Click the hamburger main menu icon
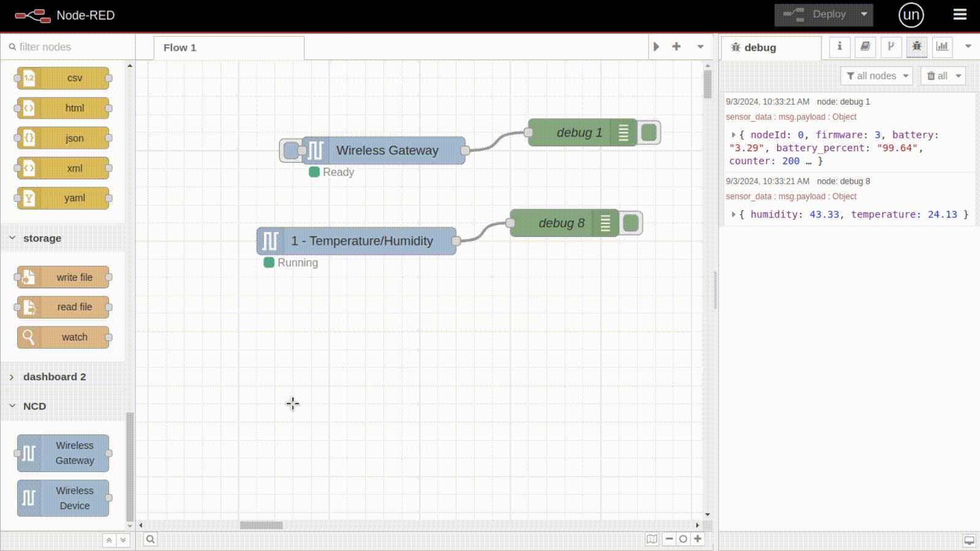 point(960,15)
